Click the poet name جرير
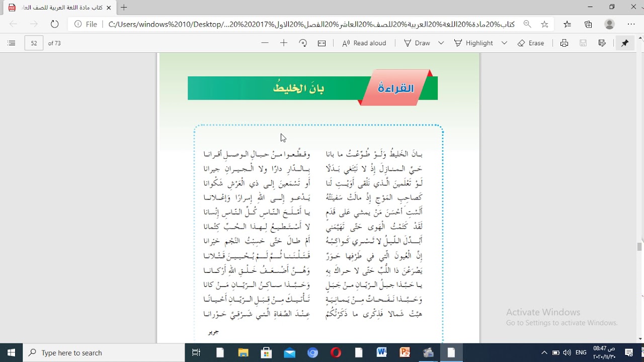 213,332
